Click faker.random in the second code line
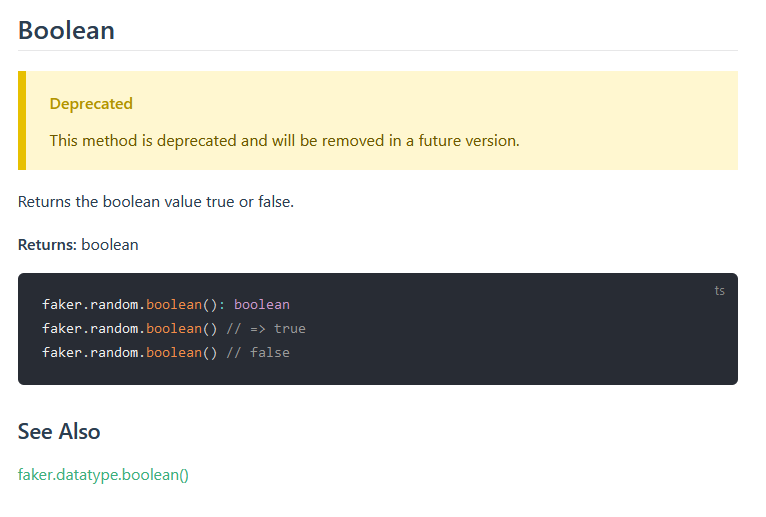Screen dimensions: 766x517 pos(90,328)
